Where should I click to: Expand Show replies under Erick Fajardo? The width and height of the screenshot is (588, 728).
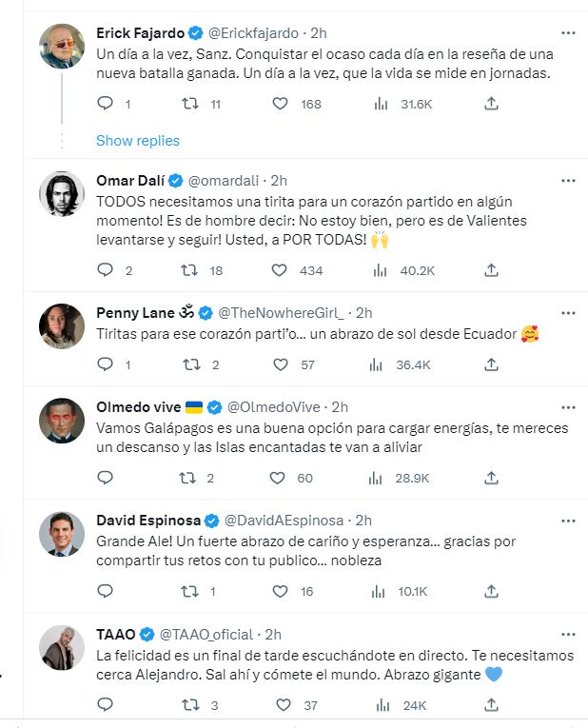[137, 140]
